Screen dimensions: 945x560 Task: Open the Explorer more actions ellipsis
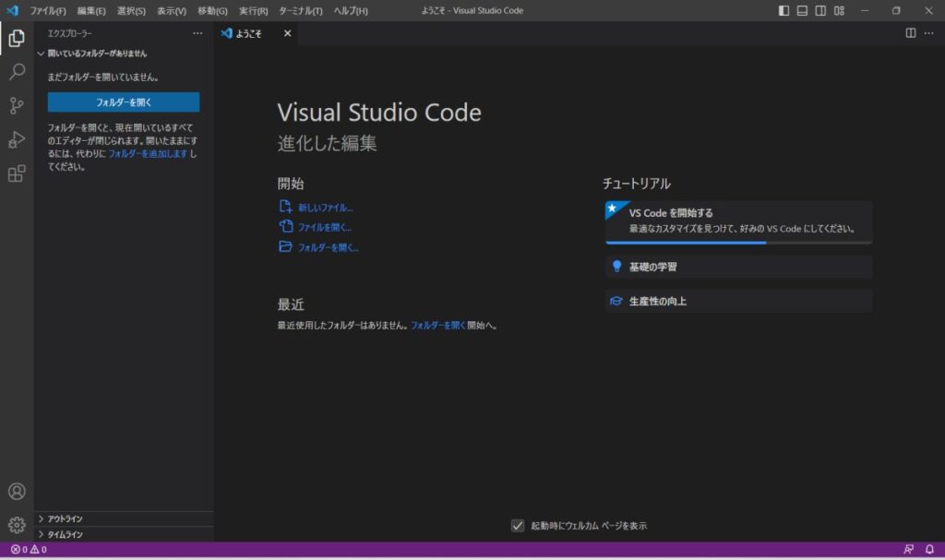tap(197, 33)
